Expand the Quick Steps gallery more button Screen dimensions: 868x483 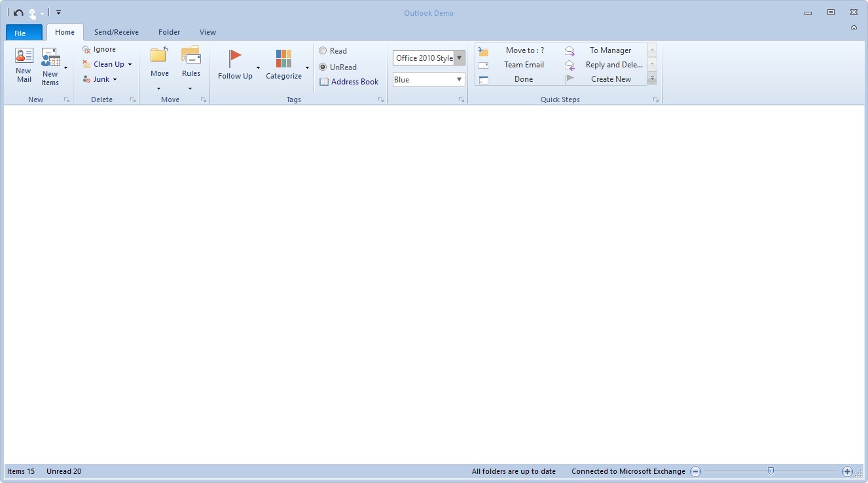coord(652,79)
